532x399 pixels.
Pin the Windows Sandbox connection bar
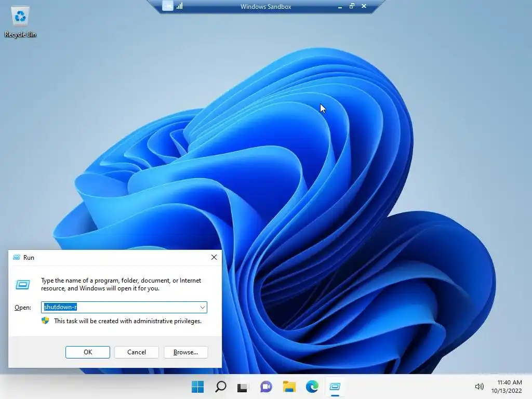click(168, 6)
